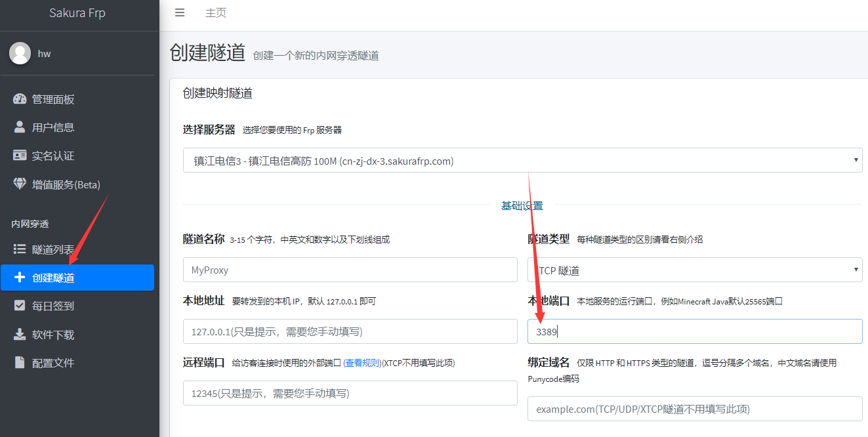868x437 pixels.
Task: Click the 查看规则 link
Action: [x=362, y=363]
